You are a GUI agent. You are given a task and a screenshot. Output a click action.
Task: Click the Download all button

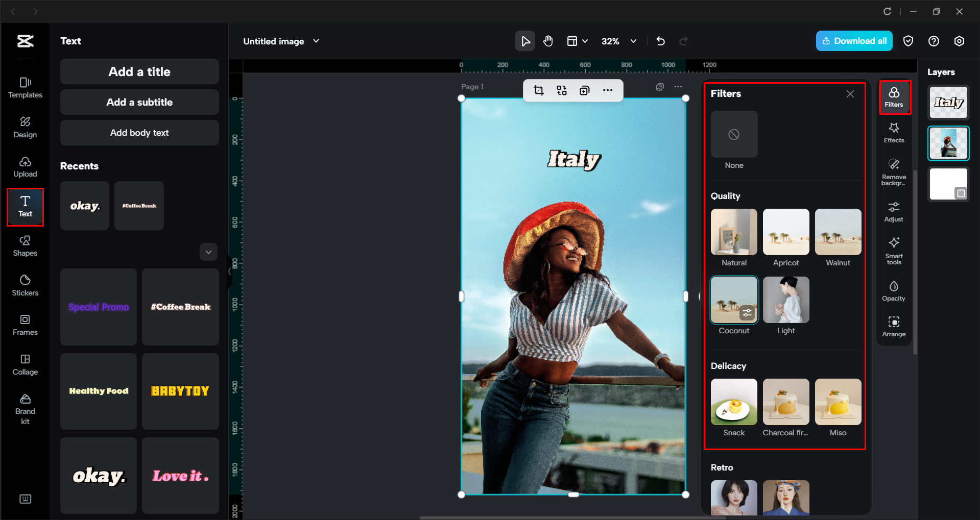pos(853,41)
